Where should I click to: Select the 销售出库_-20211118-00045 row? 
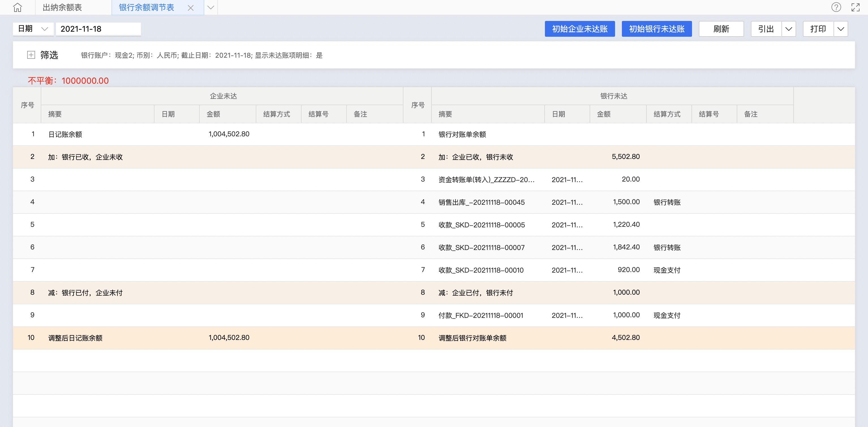click(x=482, y=202)
